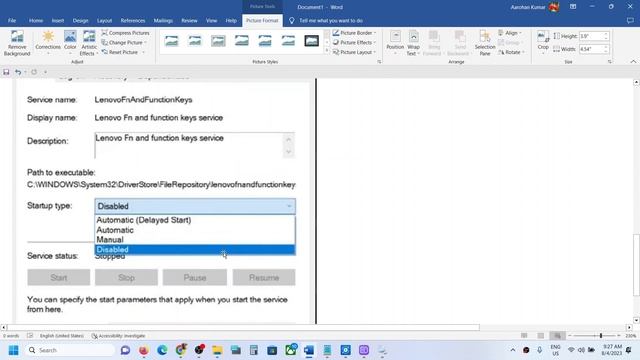
Task: Undo the last action
Action: tap(18, 72)
